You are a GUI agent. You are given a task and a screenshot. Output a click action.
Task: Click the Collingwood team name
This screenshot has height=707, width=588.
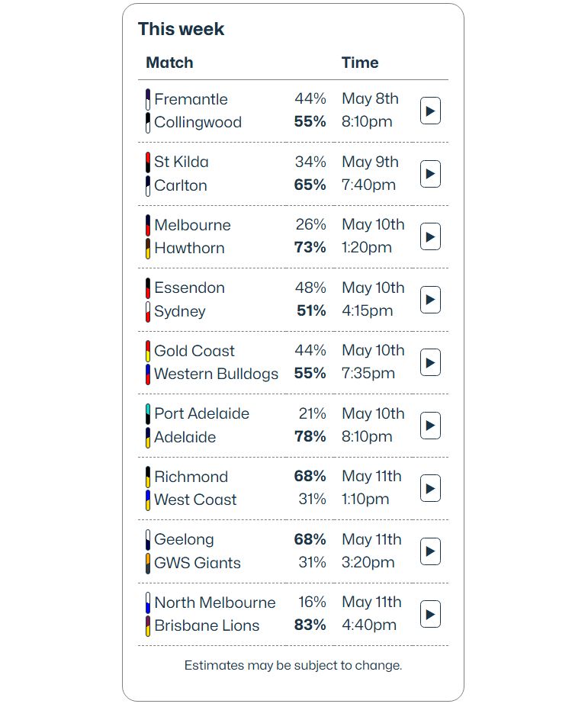[198, 122]
